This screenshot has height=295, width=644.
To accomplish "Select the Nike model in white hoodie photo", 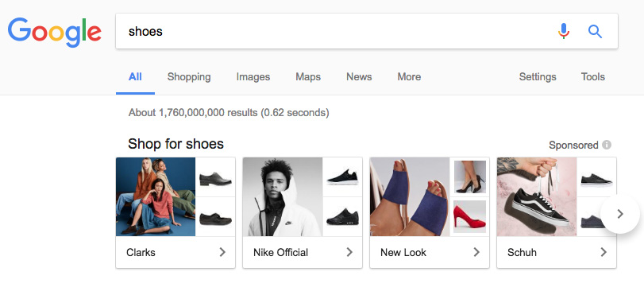I will (283, 196).
